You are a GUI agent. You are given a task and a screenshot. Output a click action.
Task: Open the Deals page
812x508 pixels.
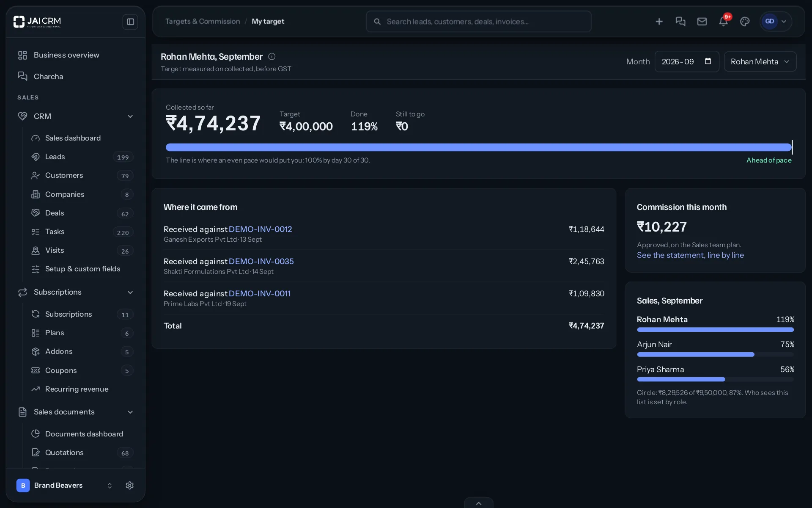(x=82, y=213)
